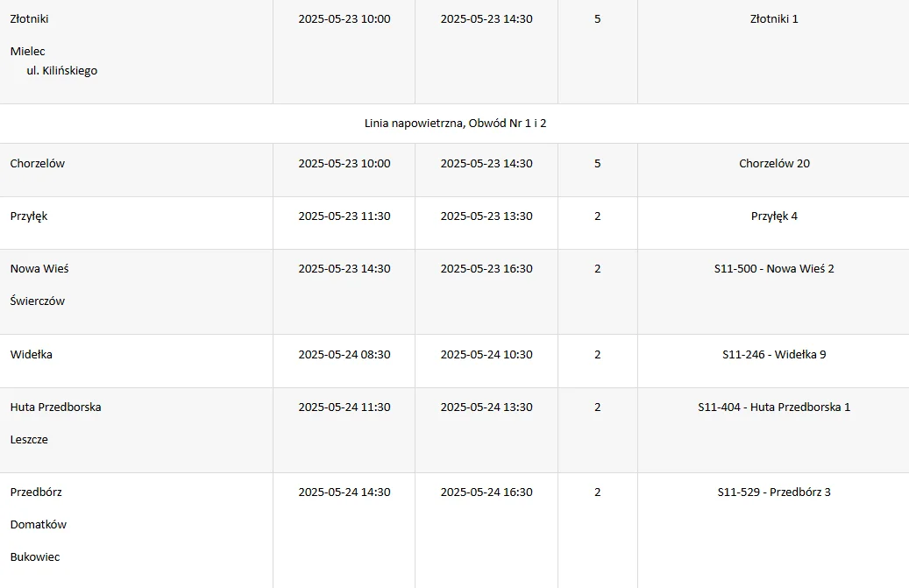The height and width of the screenshot is (588, 909).
Task: Select S11-246 - Widełka 9 station cell
Action: tap(774, 355)
